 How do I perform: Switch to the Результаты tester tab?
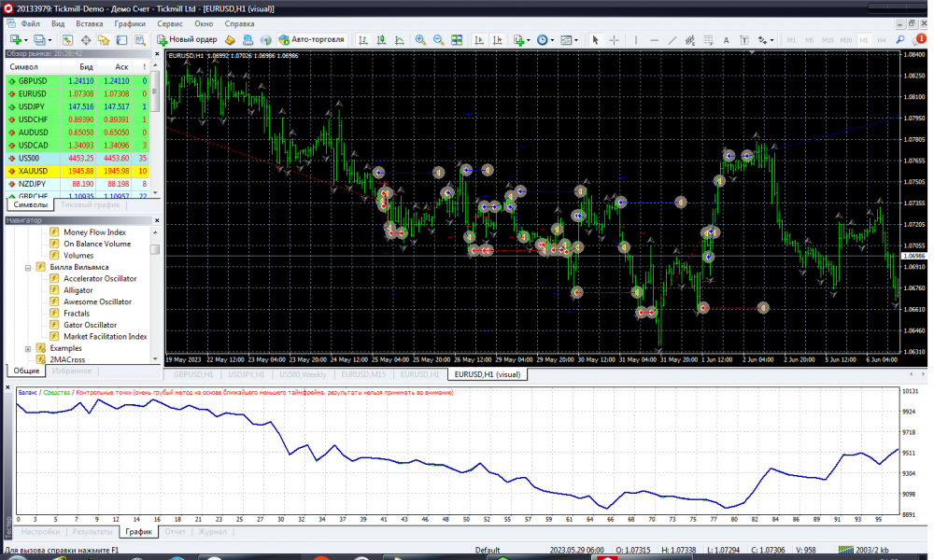(x=92, y=531)
